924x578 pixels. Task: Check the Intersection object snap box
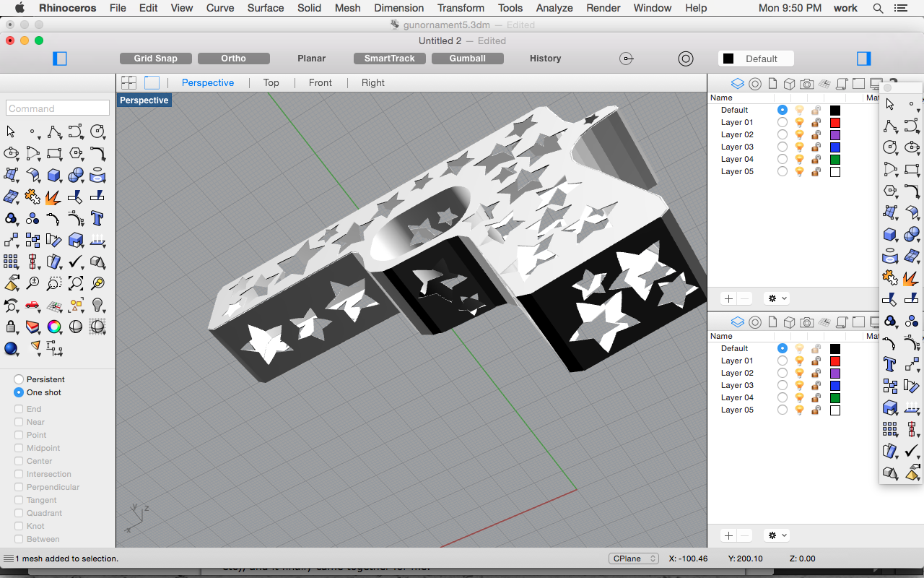[19, 474]
